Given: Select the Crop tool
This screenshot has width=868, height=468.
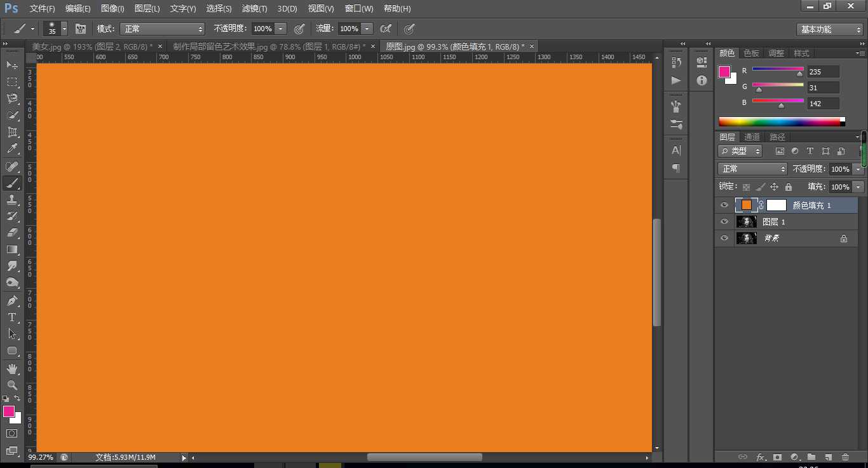Looking at the screenshot, I should pos(12,132).
